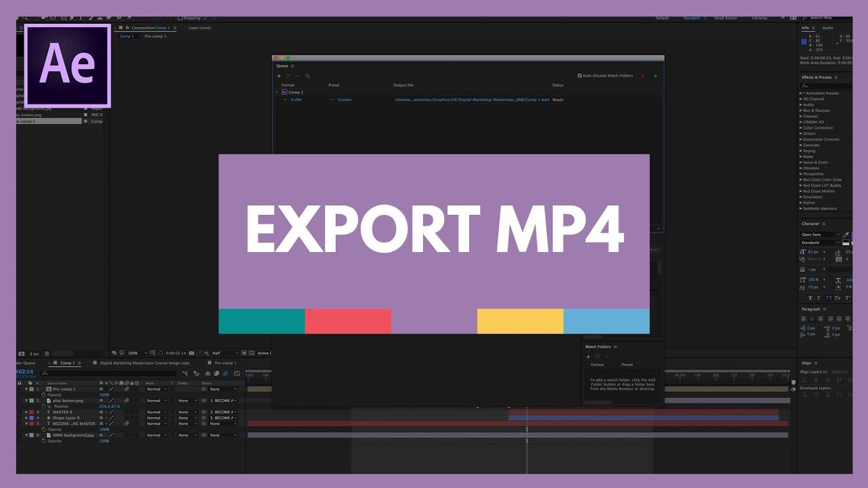Open the H.264 format dropdown
Viewport: 868px width, 488px height.
(285, 100)
